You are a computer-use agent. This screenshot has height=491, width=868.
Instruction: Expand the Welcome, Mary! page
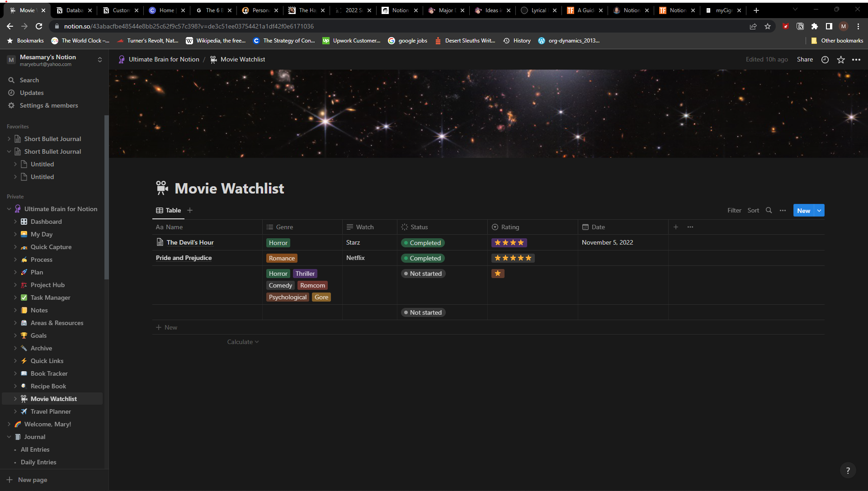(x=9, y=424)
